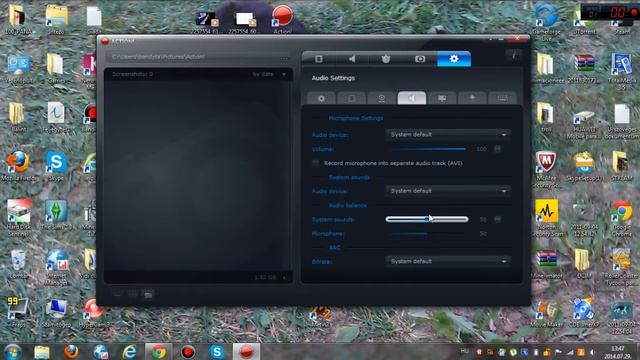Screen dimensions: 640x360
Task: Open the export upload settings sub-tab
Action: [x=472, y=98]
